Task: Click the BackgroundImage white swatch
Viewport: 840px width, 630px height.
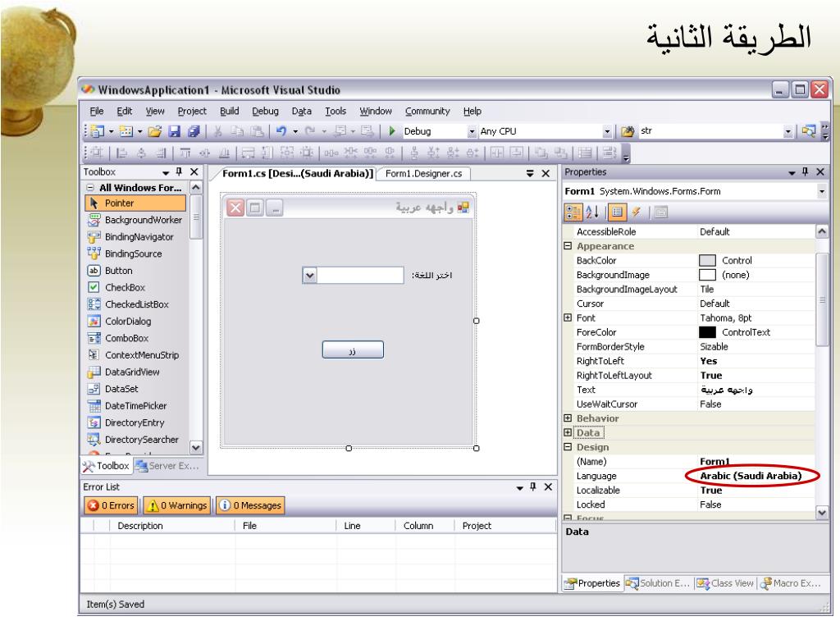Action: tap(707, 275)
